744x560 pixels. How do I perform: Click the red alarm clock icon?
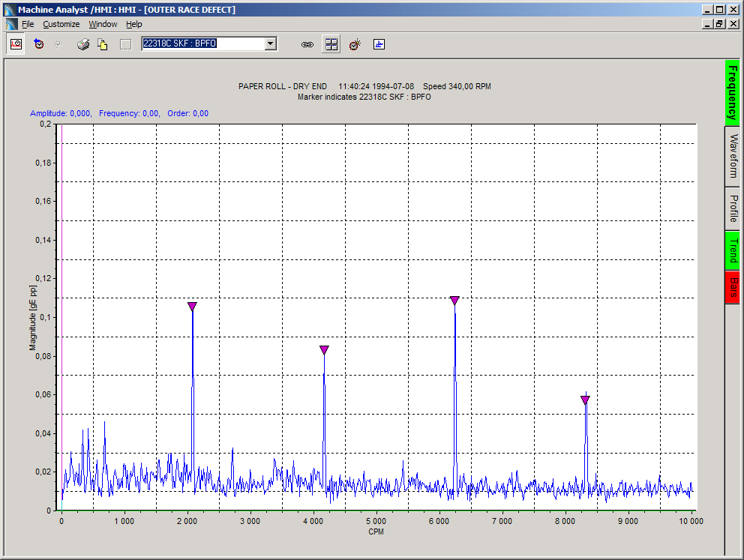(355, 44)
